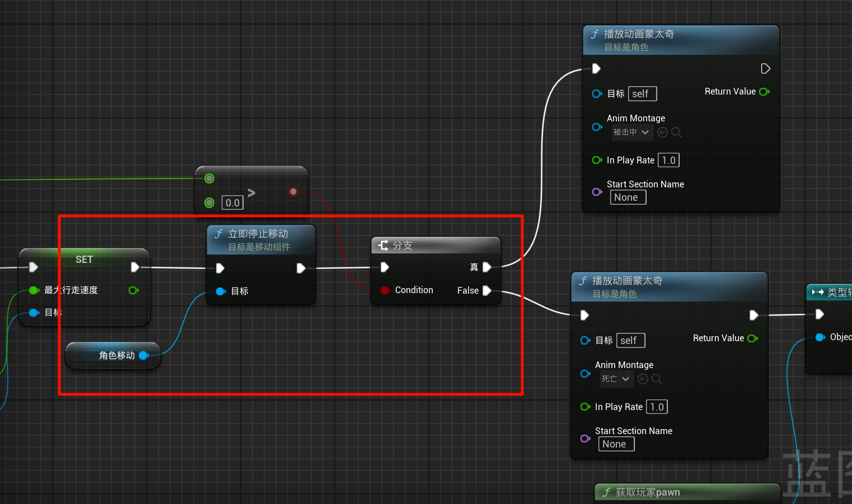Click the Start Section Name None field on lower node
The image size is (852, 504).
616,444
